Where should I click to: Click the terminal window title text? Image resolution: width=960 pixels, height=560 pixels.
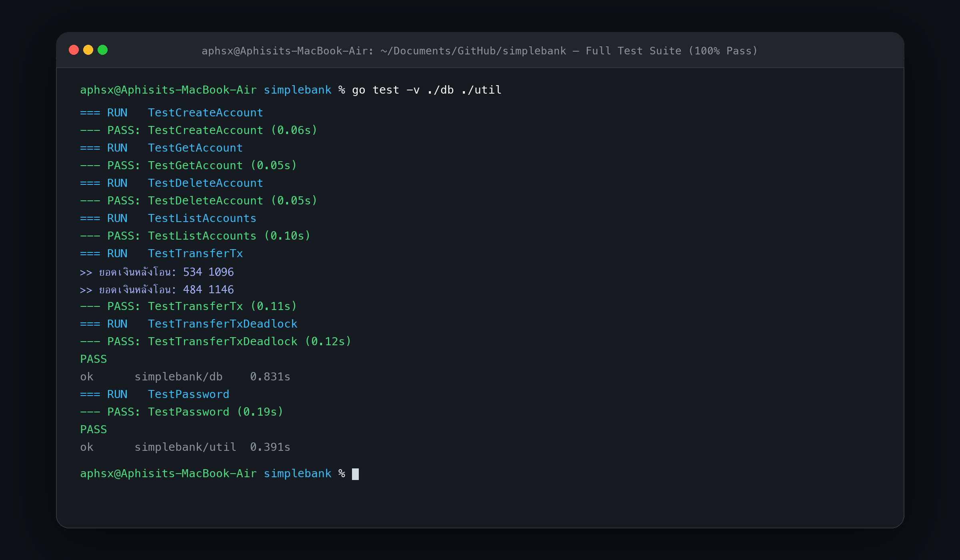[480, 51]
